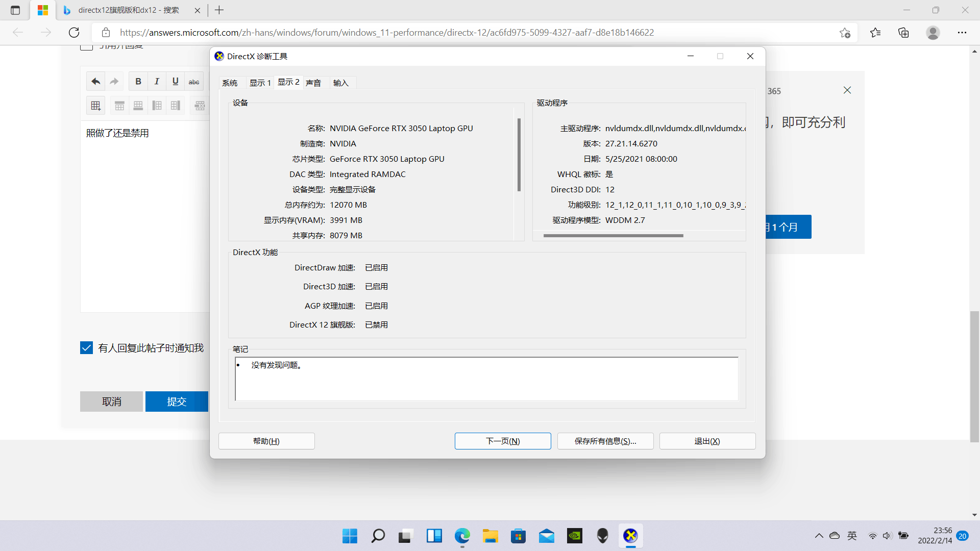
Task: Open the 声音 tab
Action: click(x=313, y=83)
